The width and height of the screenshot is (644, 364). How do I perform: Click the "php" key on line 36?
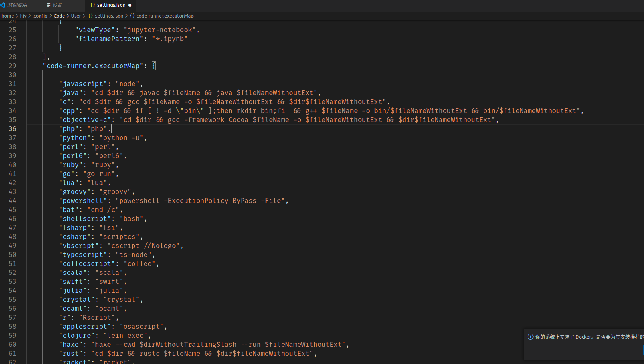[69, 129]
